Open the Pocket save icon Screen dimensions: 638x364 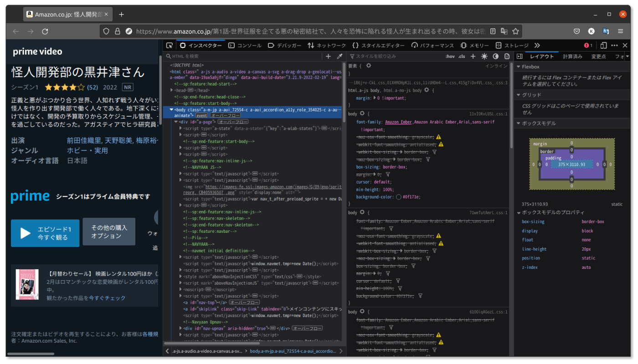pos(576,31)
